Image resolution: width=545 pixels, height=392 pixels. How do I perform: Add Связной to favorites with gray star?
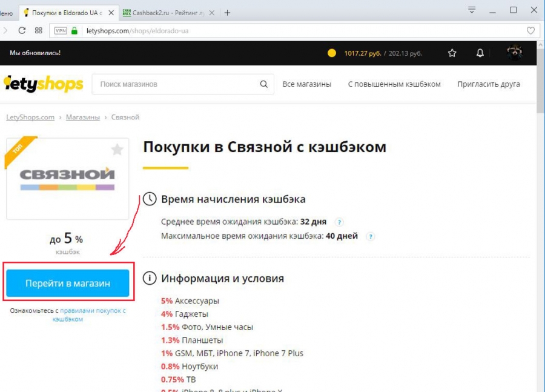point(117,150)
